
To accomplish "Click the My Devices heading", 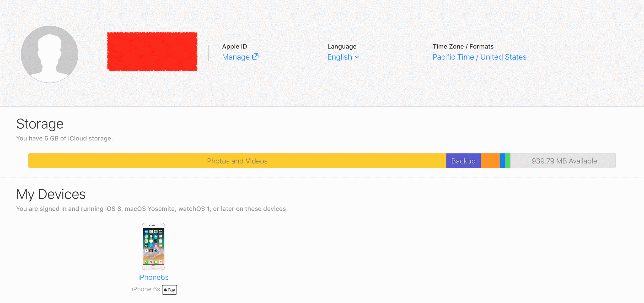I will [51, 194].
